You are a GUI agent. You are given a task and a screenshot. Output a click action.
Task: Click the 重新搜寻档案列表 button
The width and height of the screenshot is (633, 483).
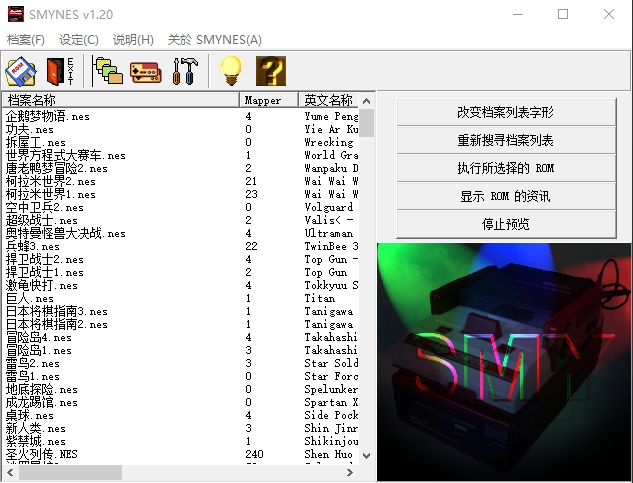(506, 140)
